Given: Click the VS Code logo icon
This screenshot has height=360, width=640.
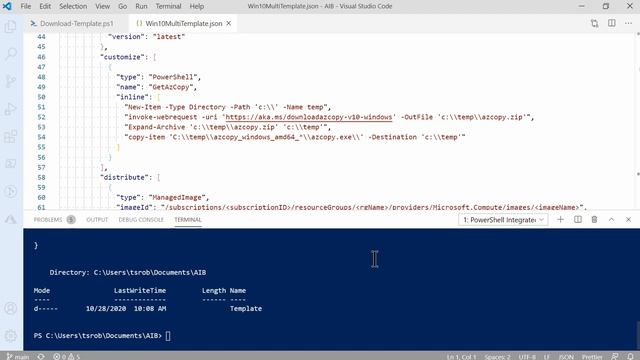Looking at the screenshot, I should (x=7, y=6).
